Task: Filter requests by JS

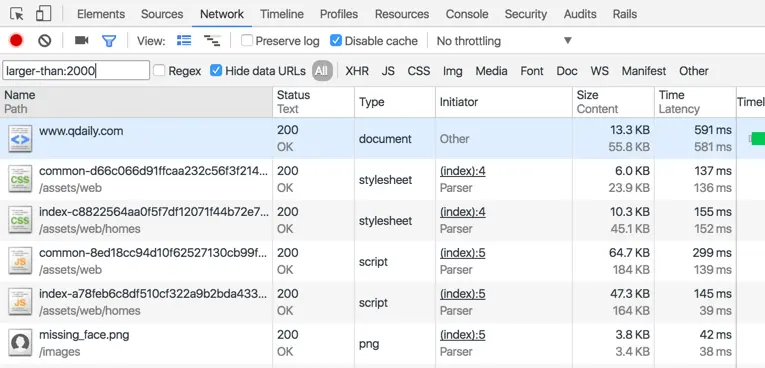Action: pyautogui.click(x=388, y=71)
